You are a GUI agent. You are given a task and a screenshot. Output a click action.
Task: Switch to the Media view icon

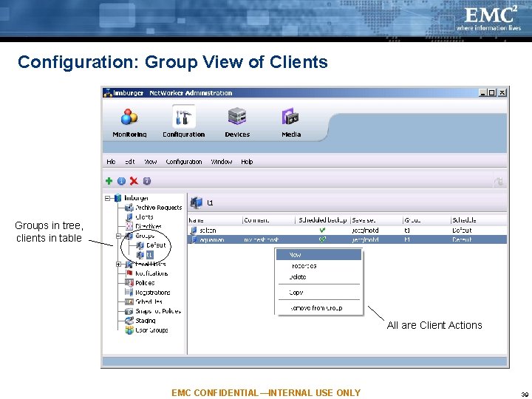pos(291,117)
